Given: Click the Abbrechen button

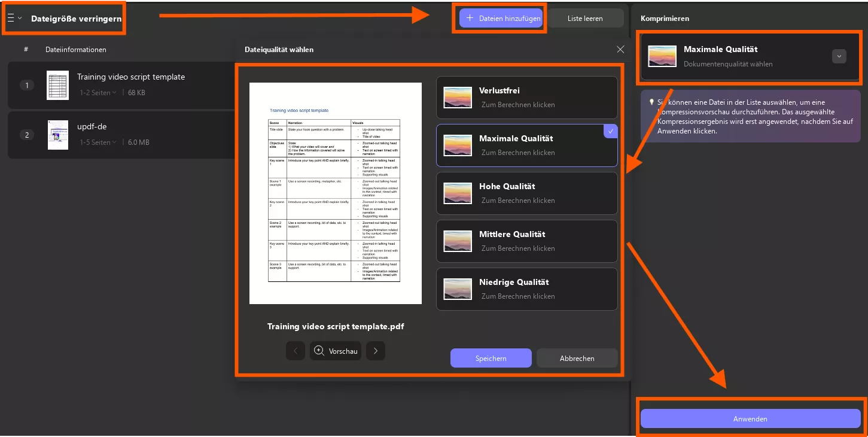Looking at the screenshot, I should pos(577,358).
